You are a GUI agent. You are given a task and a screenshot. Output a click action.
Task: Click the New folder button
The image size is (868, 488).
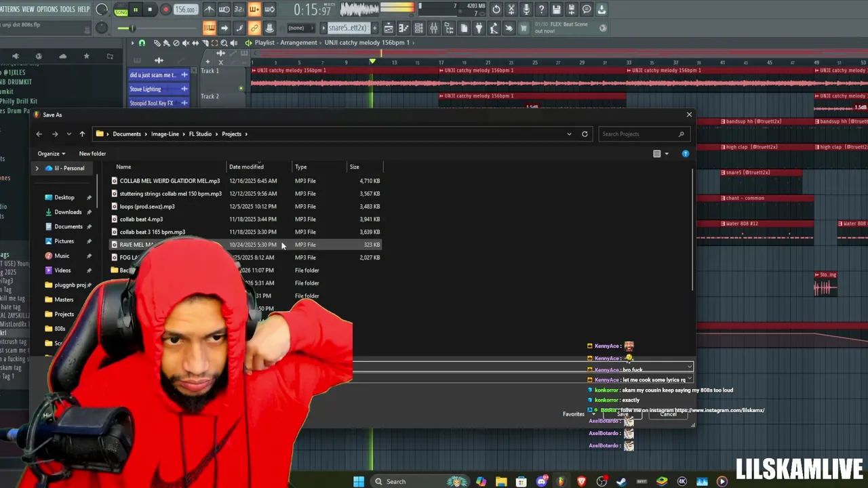tap(92, 154)
